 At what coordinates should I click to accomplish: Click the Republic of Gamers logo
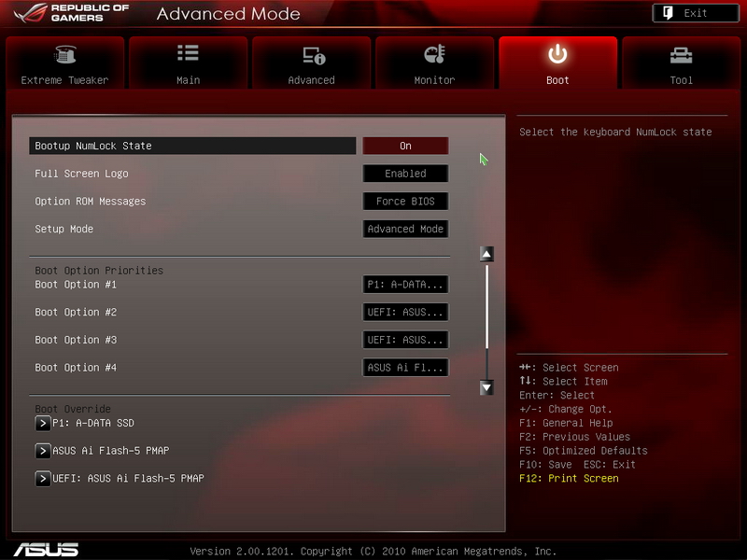72,13
